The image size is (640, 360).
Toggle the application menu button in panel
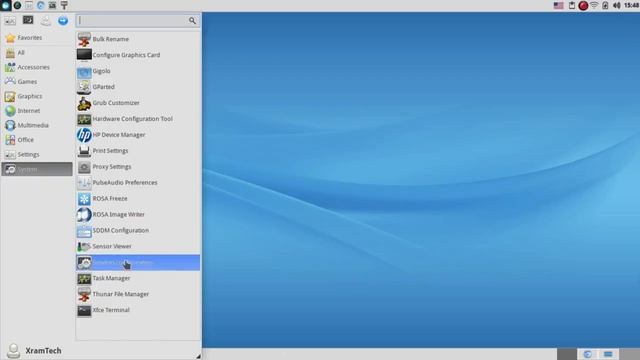[x=5, y=5]
